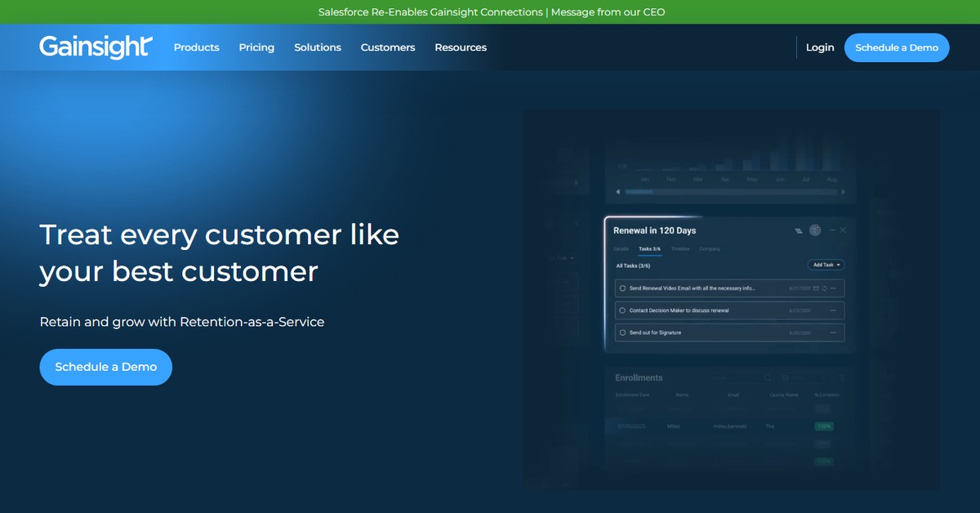Select the Tasks 3/6 tab

[x=650, y=249]
